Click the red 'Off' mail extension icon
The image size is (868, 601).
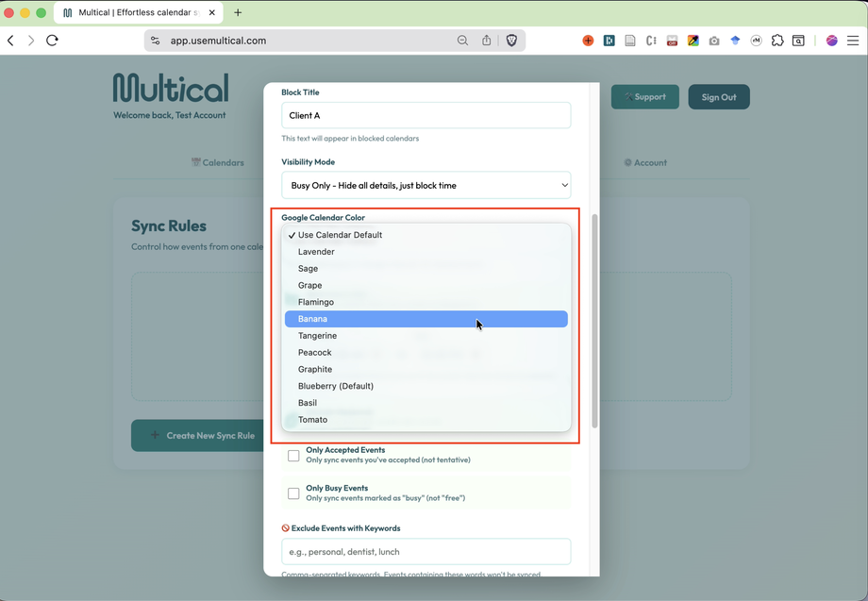[x=672, y=41]
